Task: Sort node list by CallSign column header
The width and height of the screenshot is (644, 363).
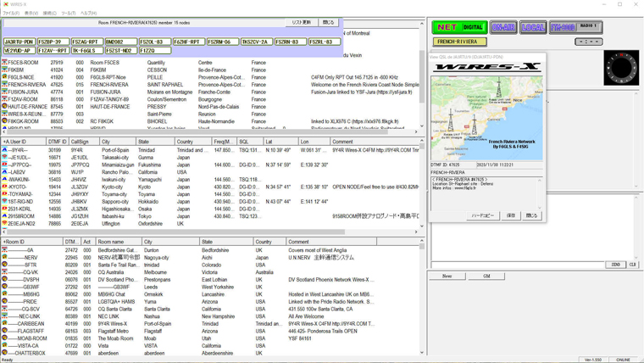Action: click(x=84, y=142)
